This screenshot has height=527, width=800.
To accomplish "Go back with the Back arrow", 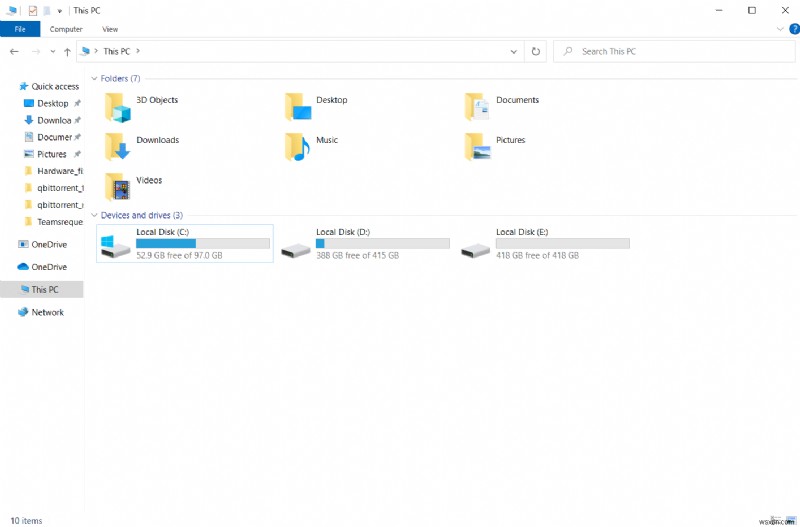I will 14,52.
